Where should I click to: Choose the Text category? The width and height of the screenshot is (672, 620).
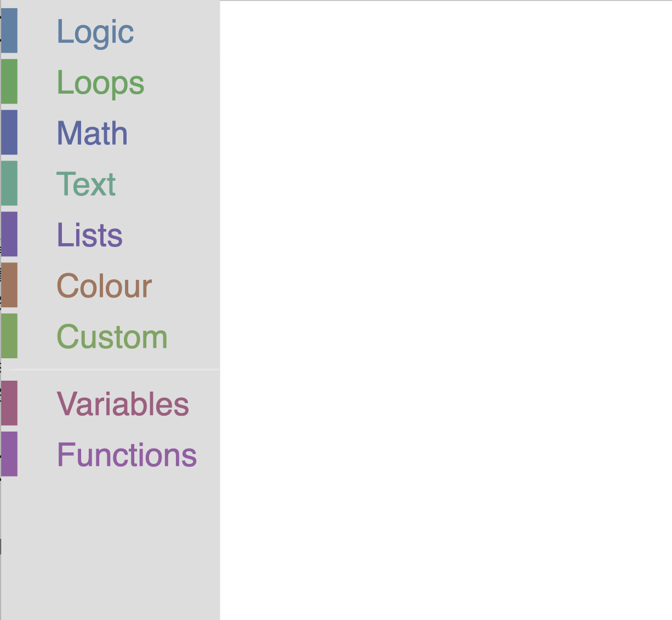(86, 184)
